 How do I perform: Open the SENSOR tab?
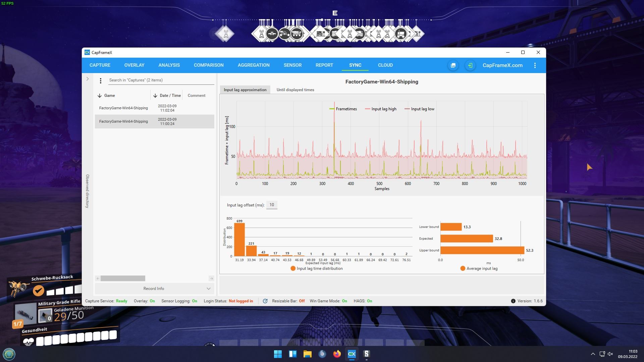[292, 65]
